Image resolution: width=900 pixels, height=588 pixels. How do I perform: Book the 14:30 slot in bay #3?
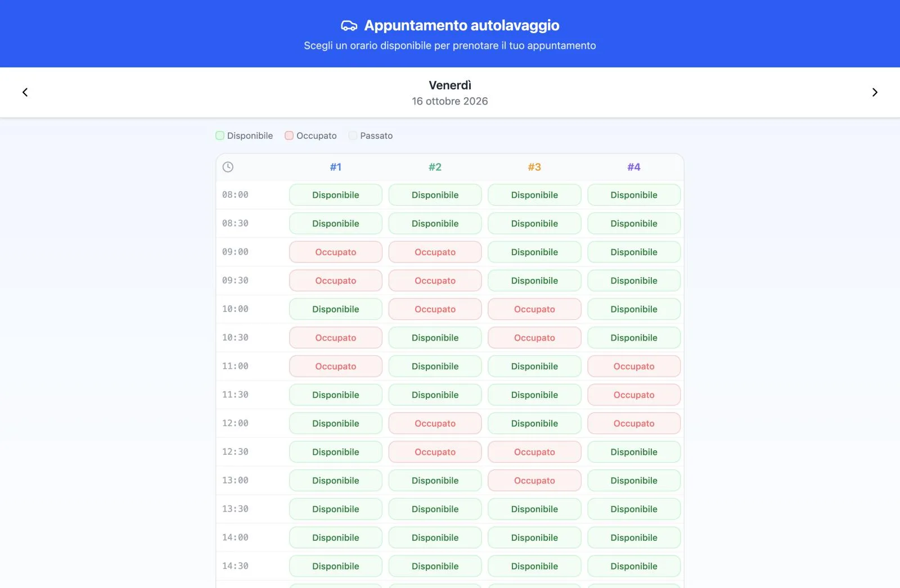coord(534,566)
